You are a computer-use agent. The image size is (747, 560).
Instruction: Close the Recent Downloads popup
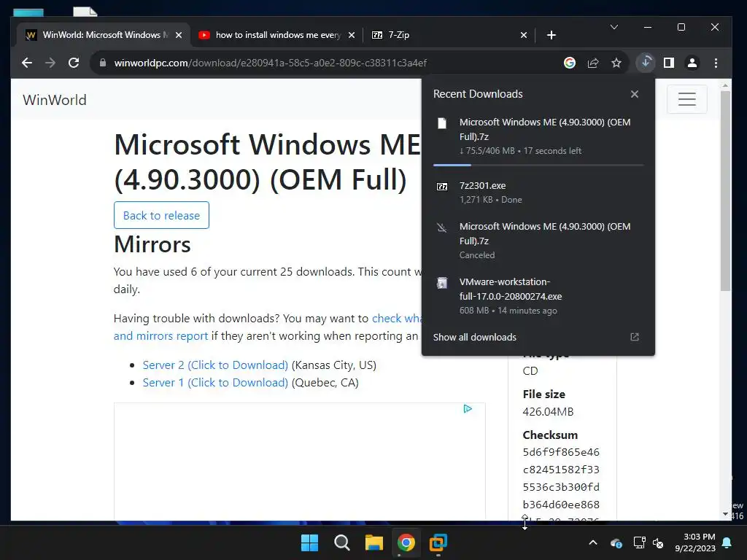pos(635,94)
